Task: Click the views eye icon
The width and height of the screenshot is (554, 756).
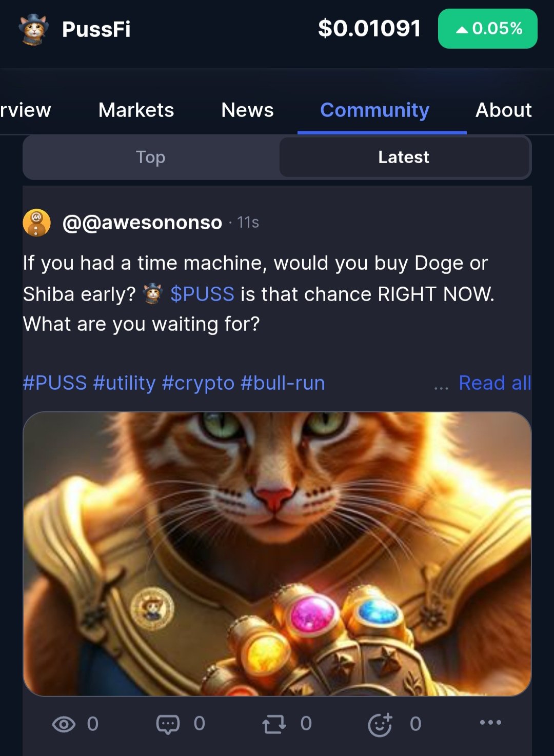Action: point(64,724)
